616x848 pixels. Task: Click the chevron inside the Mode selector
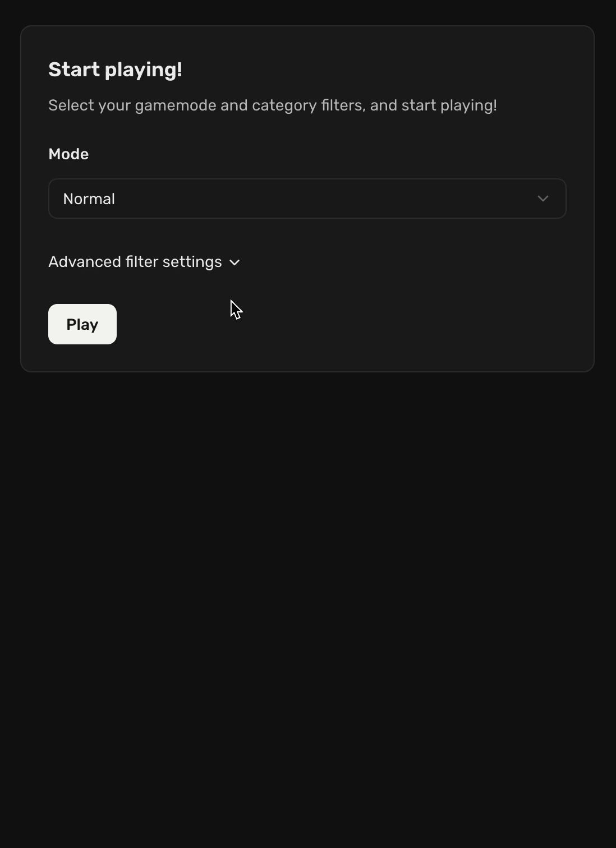click(543, 198)
